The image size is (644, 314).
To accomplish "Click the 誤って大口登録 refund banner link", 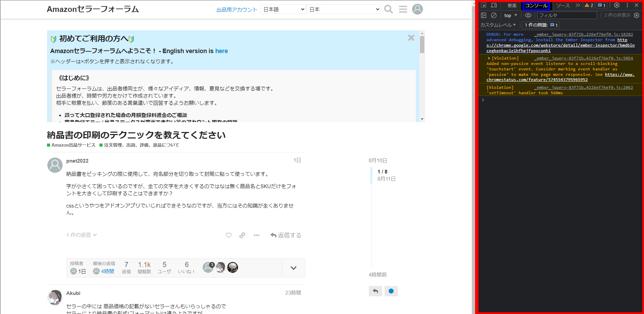I will pyautogui.click(x=126, y=115).
